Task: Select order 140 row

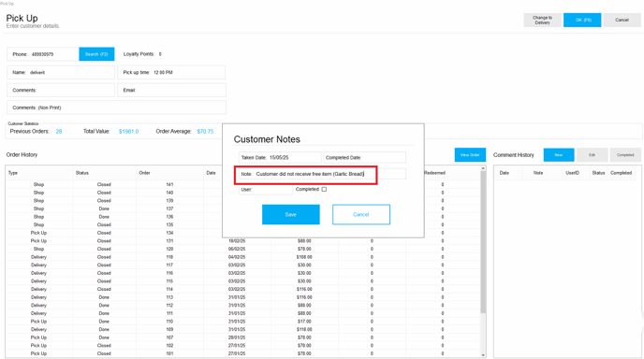Action: tap(242, 193)
